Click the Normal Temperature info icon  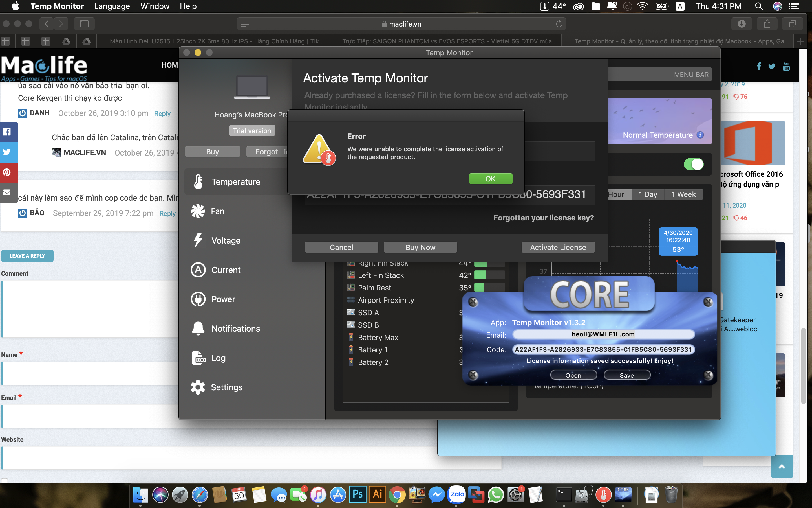point(700,135)
